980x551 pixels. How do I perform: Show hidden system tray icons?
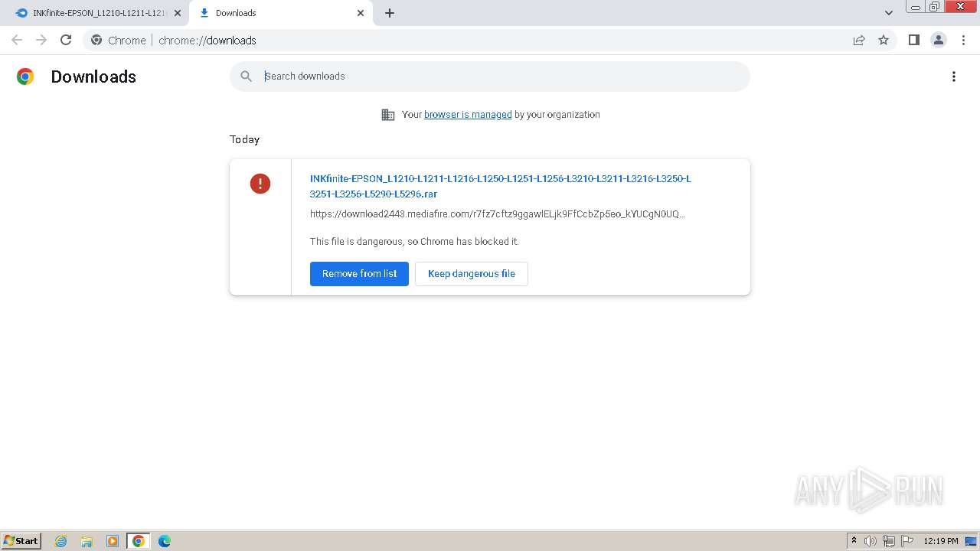[854, 541]
